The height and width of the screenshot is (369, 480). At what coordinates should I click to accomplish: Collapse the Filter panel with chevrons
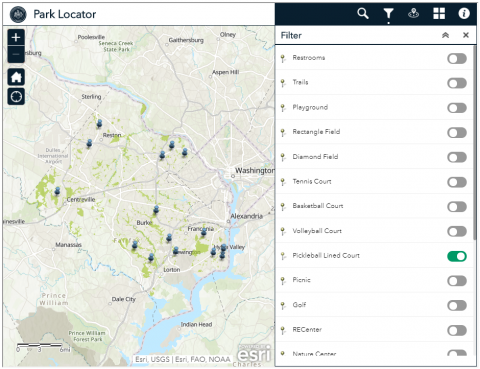pyautogui.click(x=445, y=35)
